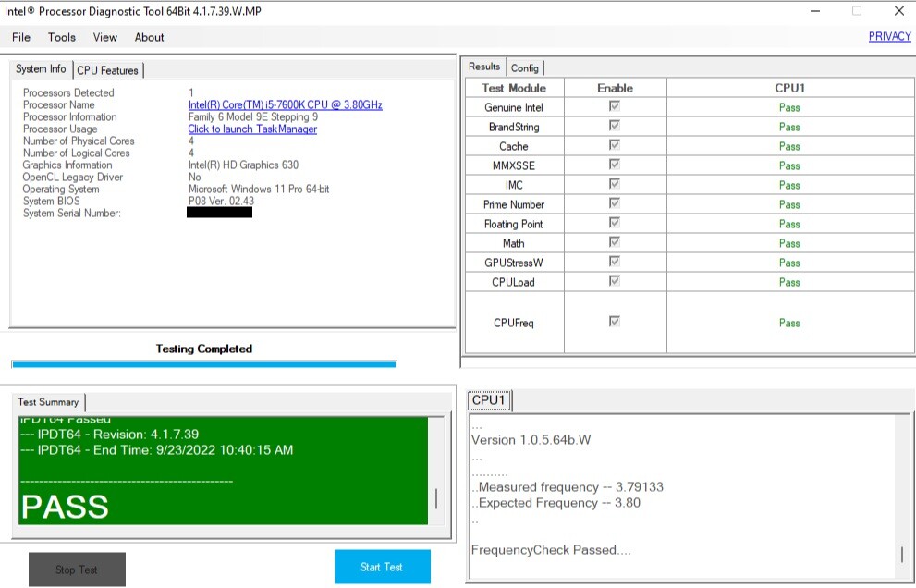Image resolution: width=916 pixels, height=588 pixels.
Task: Toggle the Floating Point test checkbox
Action: 614,222
